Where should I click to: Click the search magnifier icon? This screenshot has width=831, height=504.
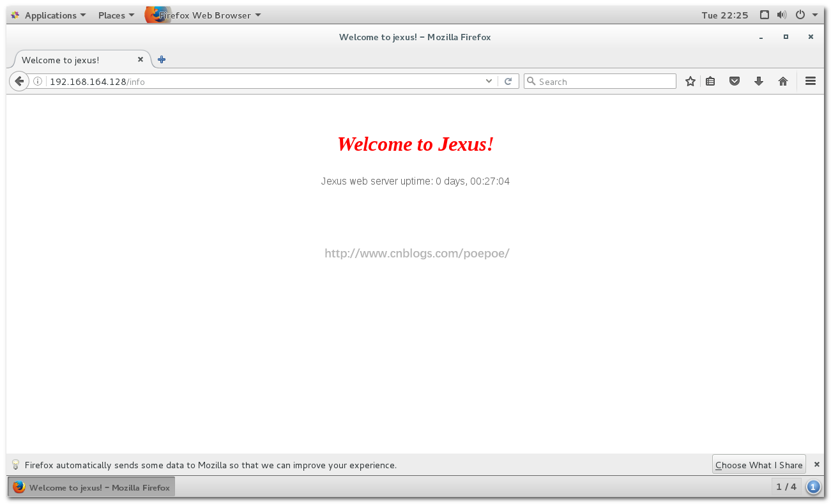click(531, 81)
